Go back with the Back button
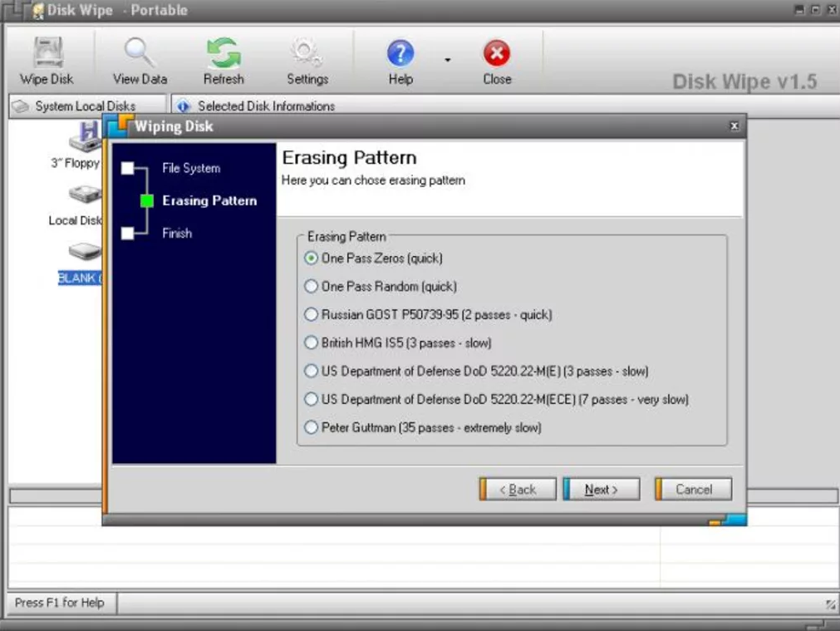Viewport: 840px width, 631px height. (518, 490)
